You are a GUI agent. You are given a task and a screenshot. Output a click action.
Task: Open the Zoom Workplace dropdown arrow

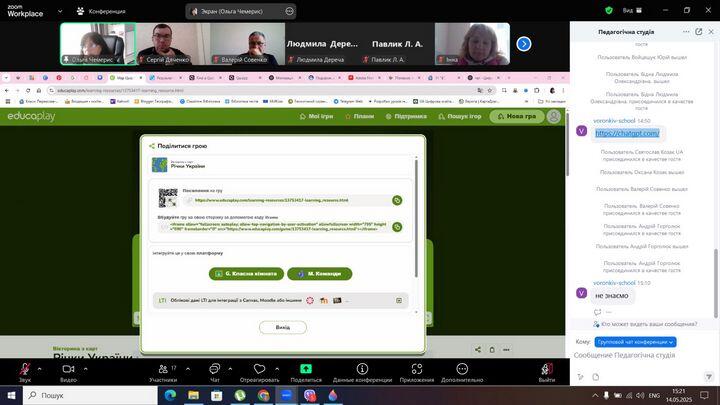point(60,11)
